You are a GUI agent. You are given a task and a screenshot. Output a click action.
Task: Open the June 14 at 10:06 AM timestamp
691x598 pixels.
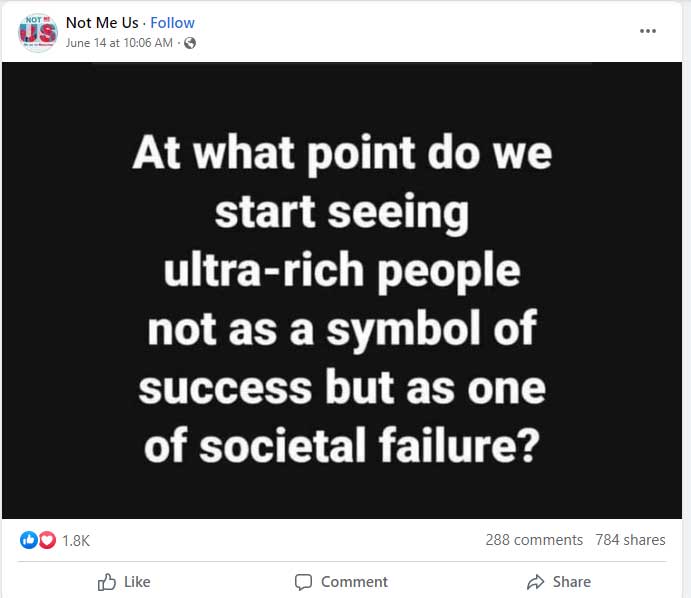point(119,43)
